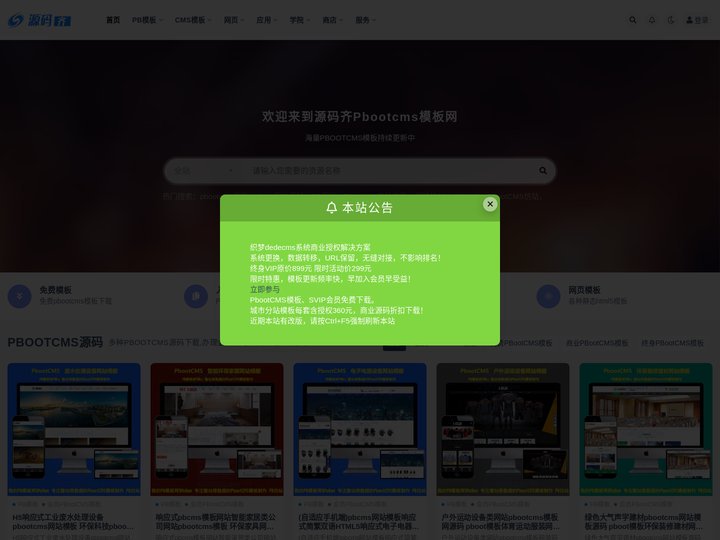Expand the 应用 dropdown menu
Viewport: 720px width, 540px height.
click(x=266, y=20)
